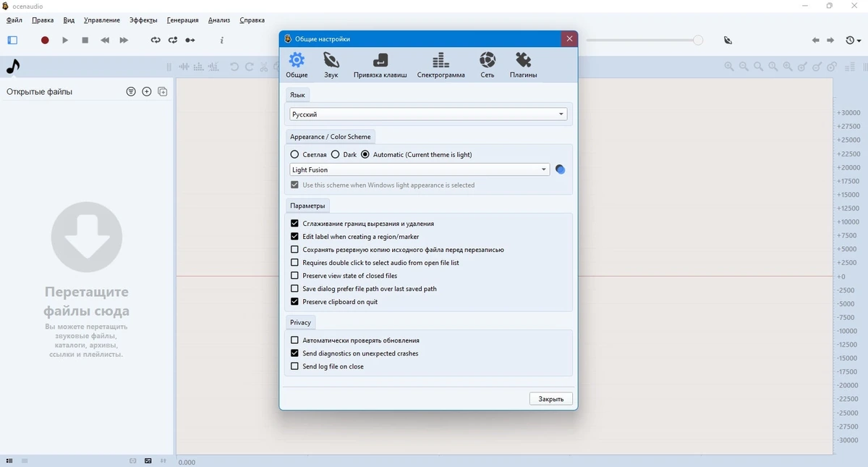Select the Светлая appearance radio button

tap(294, 154)
